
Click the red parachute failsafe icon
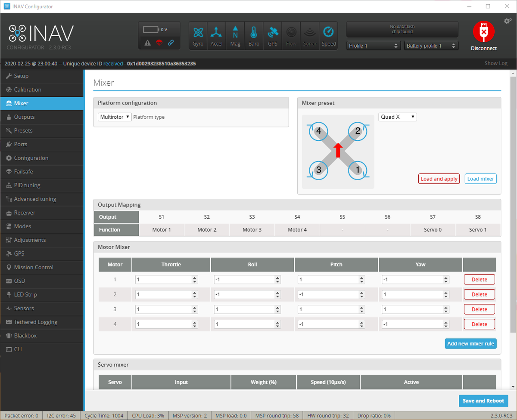159,43
